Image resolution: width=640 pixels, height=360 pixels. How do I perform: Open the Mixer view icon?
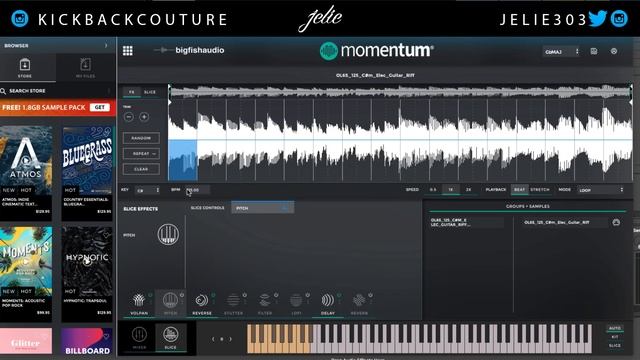139,335
